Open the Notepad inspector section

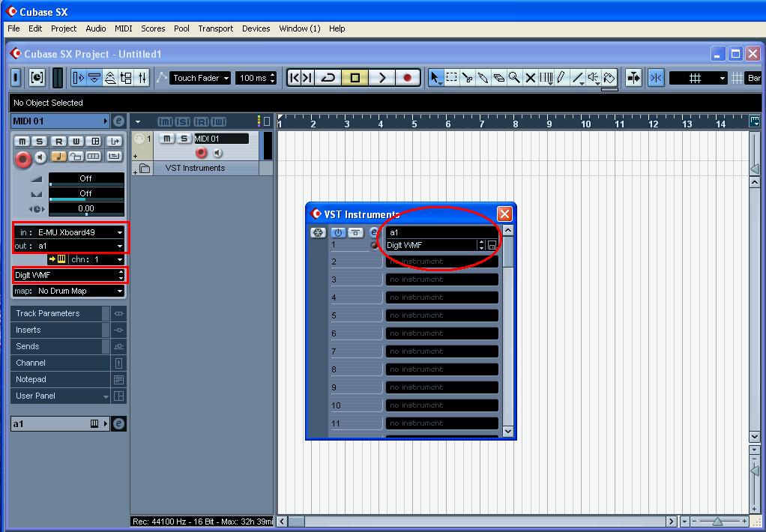61,380
